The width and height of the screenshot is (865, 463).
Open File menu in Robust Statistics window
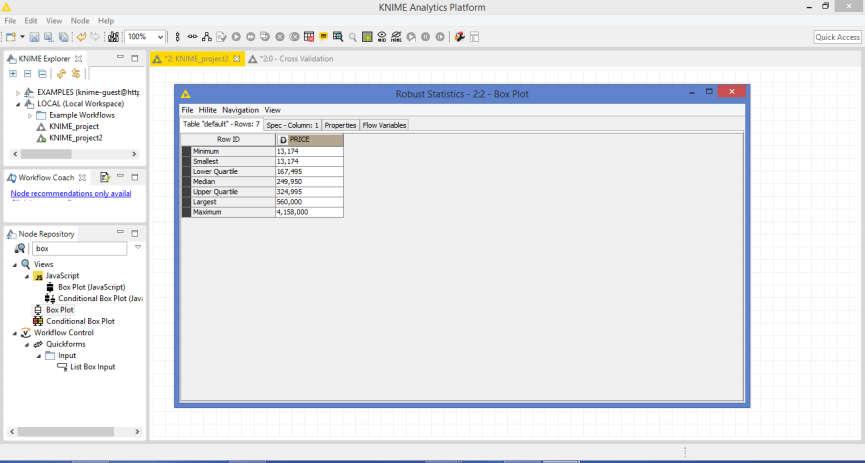tap(188, 110)
